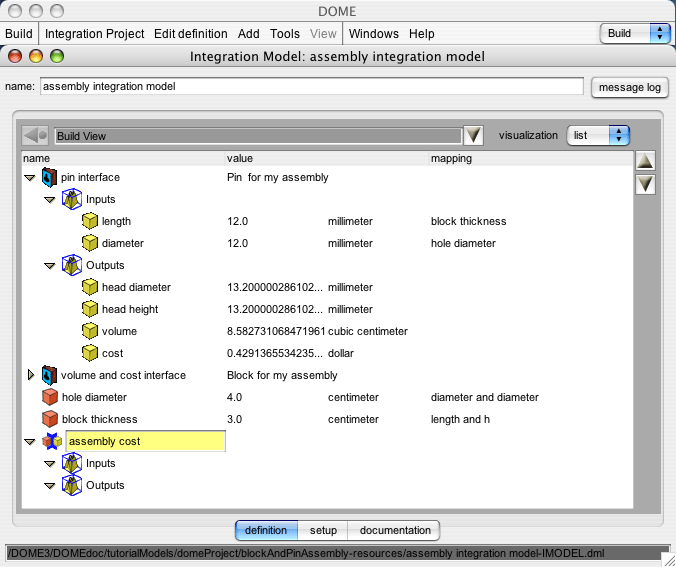The height and width of the screenshot is (567, 676).
Task: Click the hole diameter value 4.0
Action: click(x=234, y=397)
